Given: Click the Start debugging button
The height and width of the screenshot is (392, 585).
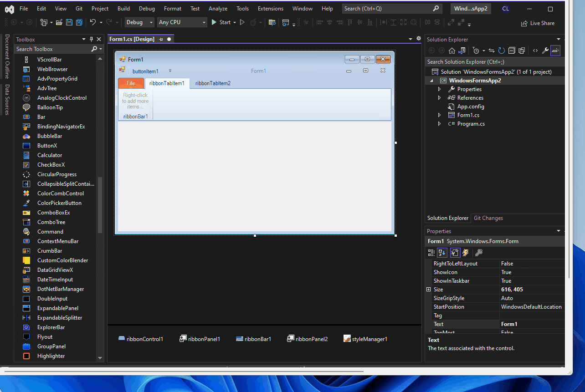Looking at the screenshot, I should [223, 22].
